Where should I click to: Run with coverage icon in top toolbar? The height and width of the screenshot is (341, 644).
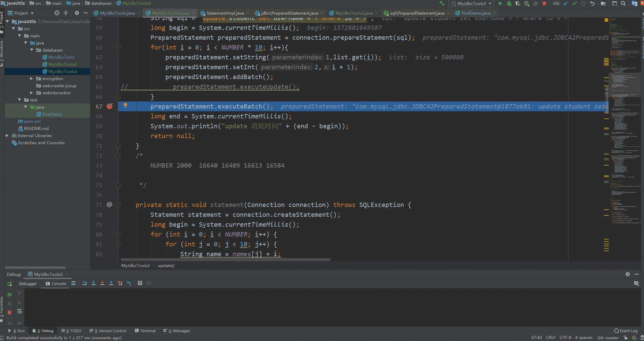(x=518, y=3)
